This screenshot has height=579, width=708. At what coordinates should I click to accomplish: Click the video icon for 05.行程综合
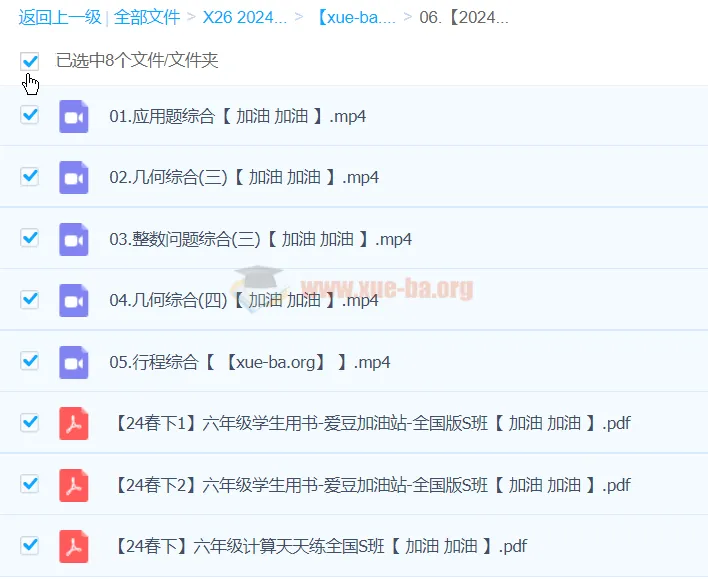pos(74,362)
